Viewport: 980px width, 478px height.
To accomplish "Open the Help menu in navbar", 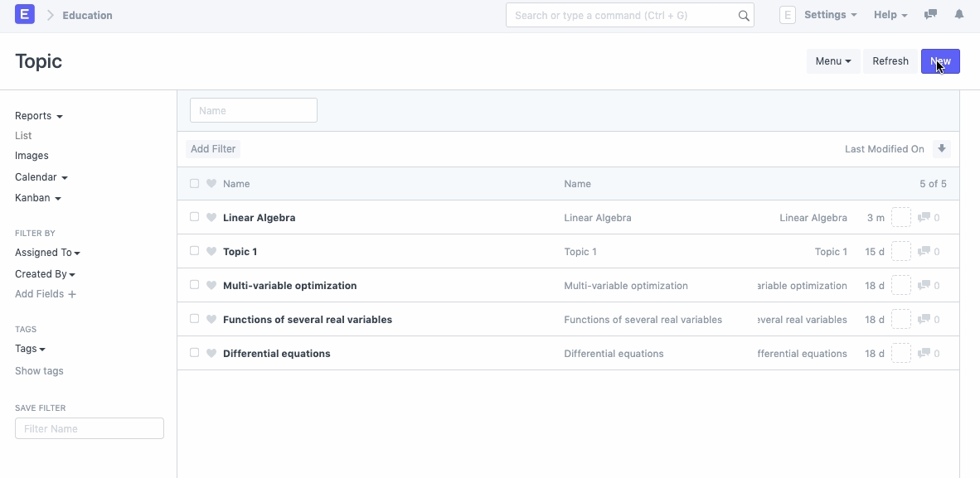I will click(890, 15).
